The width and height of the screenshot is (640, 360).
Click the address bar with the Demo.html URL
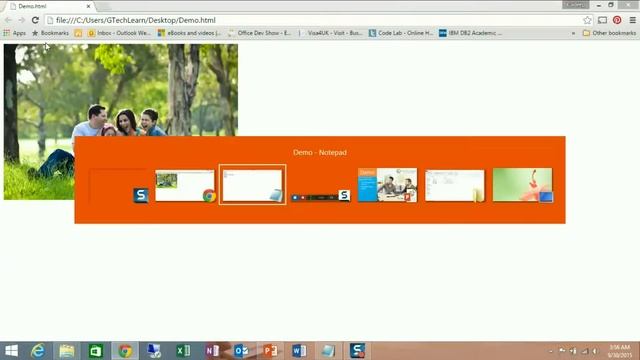click(314, 20)
